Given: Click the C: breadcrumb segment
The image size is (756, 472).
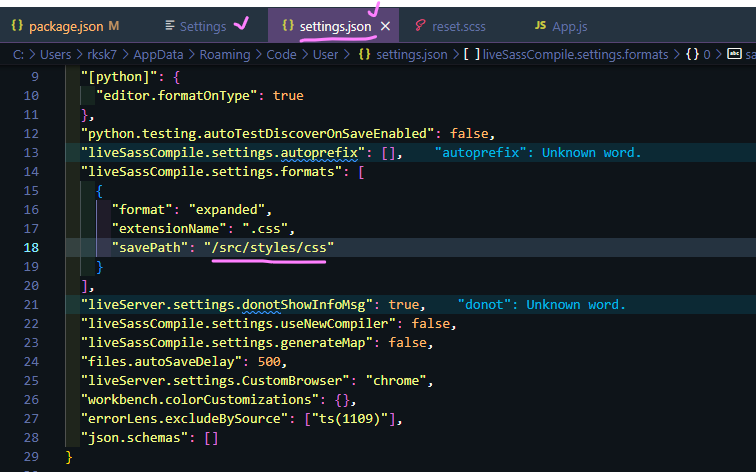Looking at the screenshot, I should [18, 54].
